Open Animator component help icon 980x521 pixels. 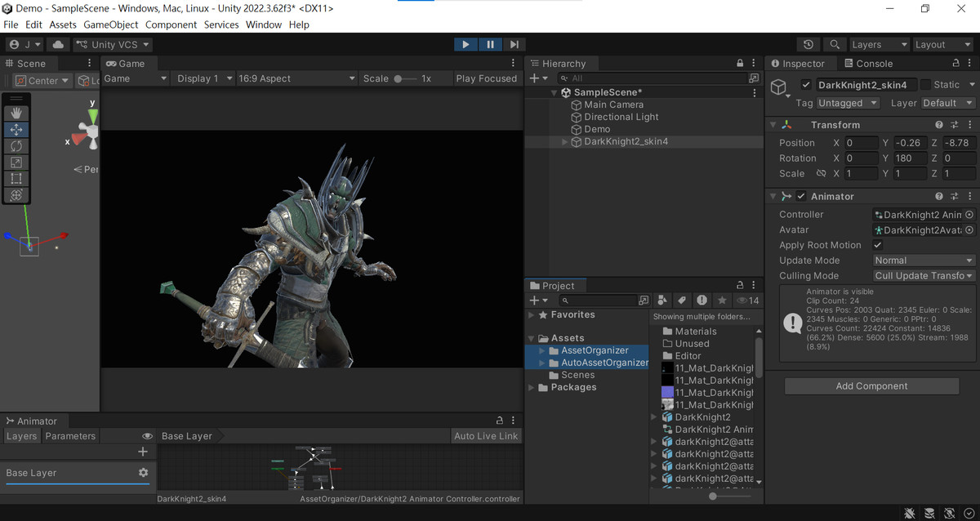pyautogui.click(x=939, y=197)
